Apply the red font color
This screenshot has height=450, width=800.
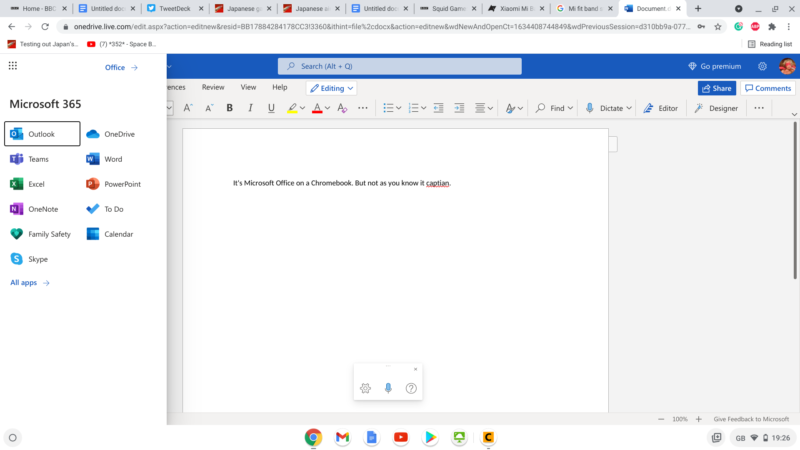(x=317, y=108)
